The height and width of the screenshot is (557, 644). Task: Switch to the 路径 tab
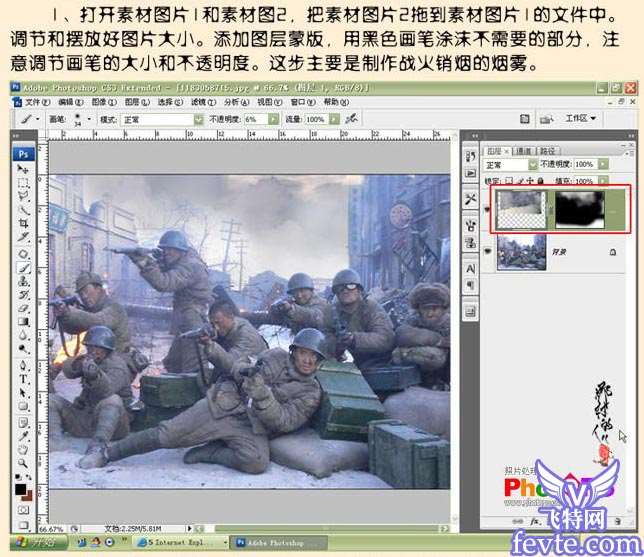pyautogui.click(x=547, y=151)
